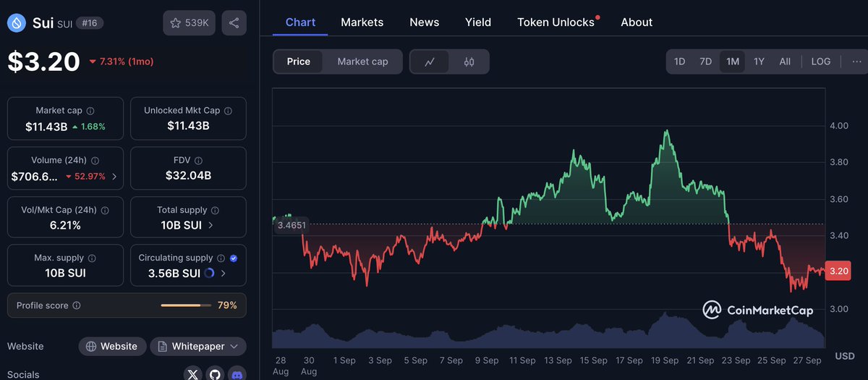Open Circulating supply info icon

[x=221, y=258]
